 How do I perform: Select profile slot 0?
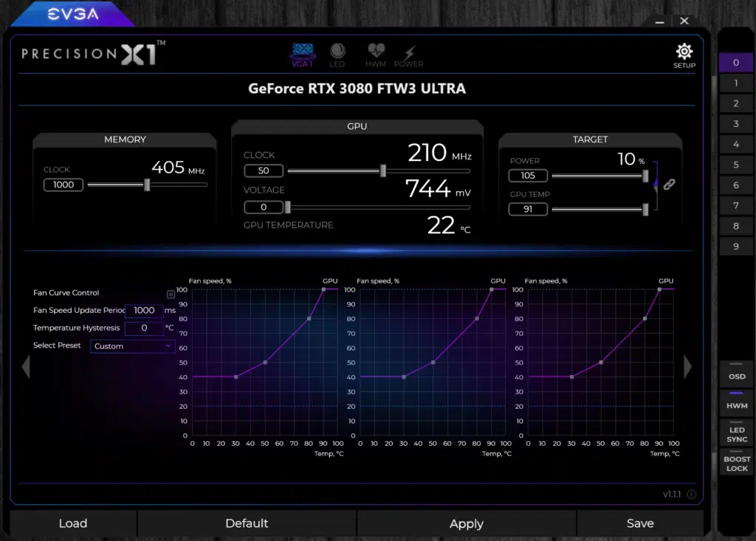tap(736, 62)
